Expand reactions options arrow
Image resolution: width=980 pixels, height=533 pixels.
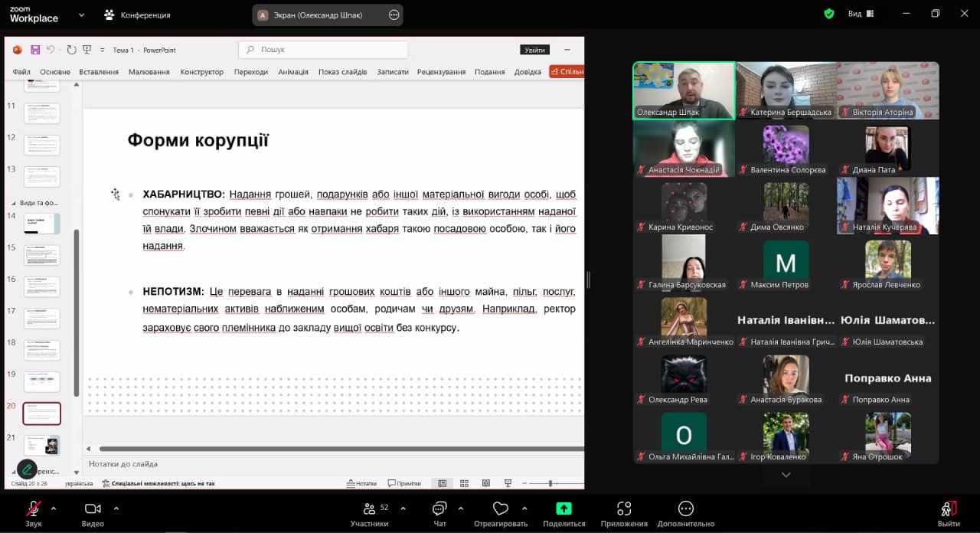[524, 508]
